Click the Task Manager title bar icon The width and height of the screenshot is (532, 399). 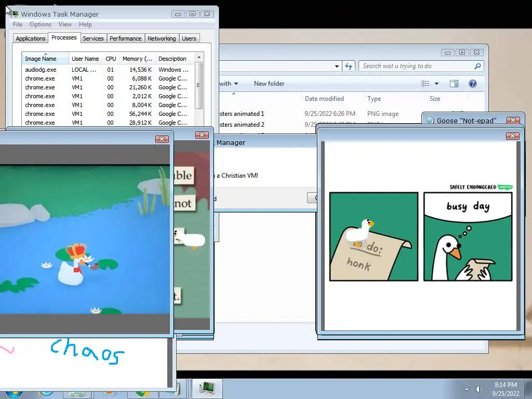click(x=15, y=14)
